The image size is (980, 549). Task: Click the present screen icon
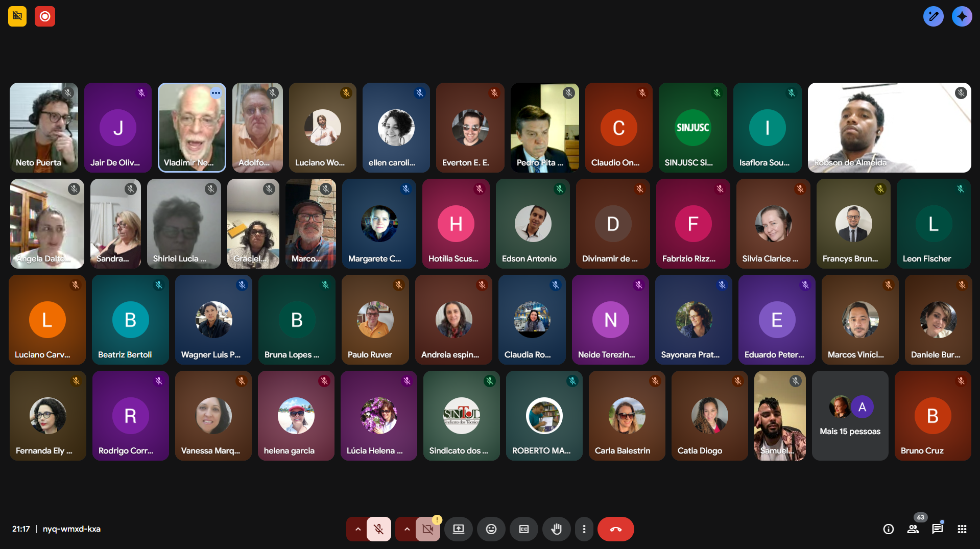pyautogui.click(x=458, y=529)
